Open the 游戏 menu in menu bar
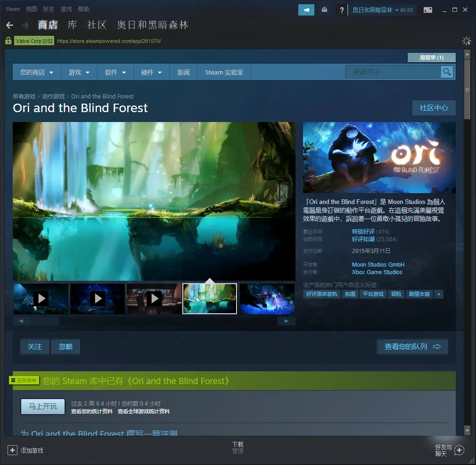The height and width of the screenshot is (465, 476). [66, 9]
